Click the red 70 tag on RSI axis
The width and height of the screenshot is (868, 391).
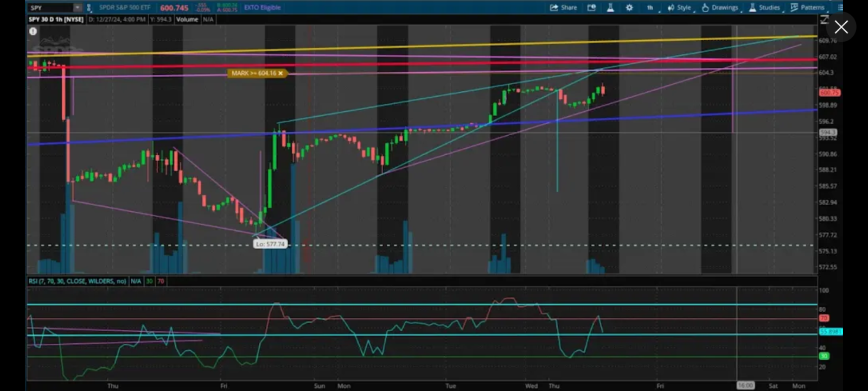[824, 318]
